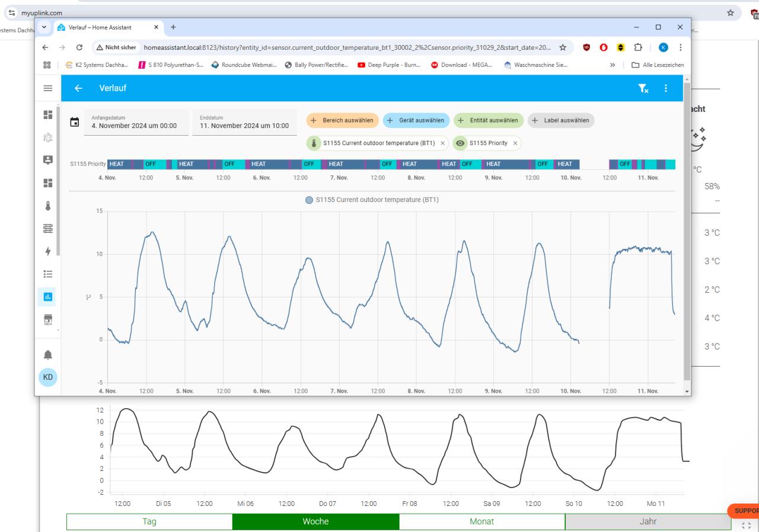This screenshot has width=759, height=532.
Task: Select Tag period tab in myUplink window
Action: coord(149,522)
